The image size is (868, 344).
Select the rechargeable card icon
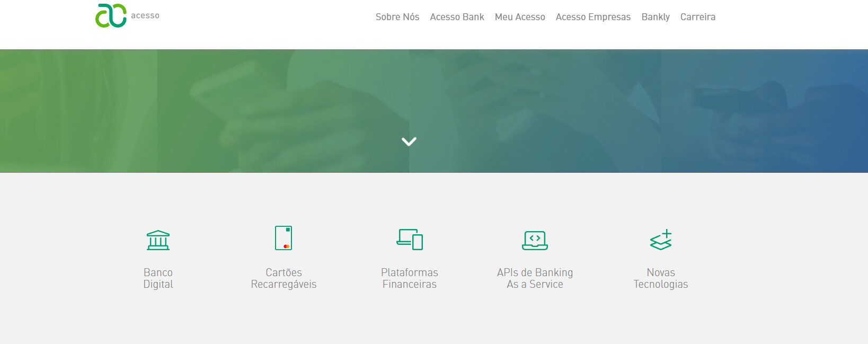click(284, 238)
